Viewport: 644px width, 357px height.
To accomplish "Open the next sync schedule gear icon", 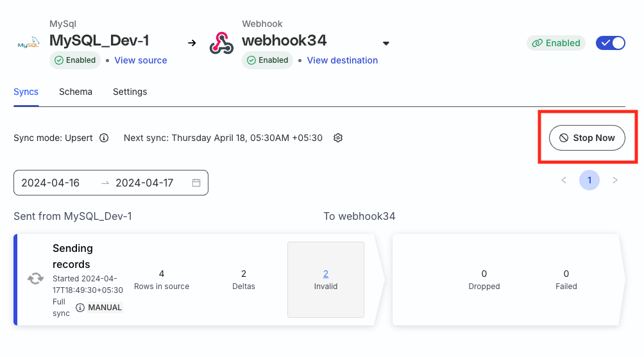I will [338, 138].
